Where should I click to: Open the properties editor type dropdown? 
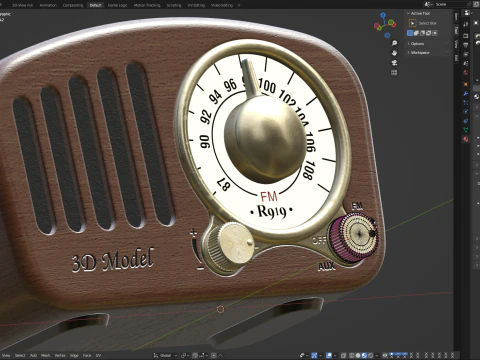468,13
